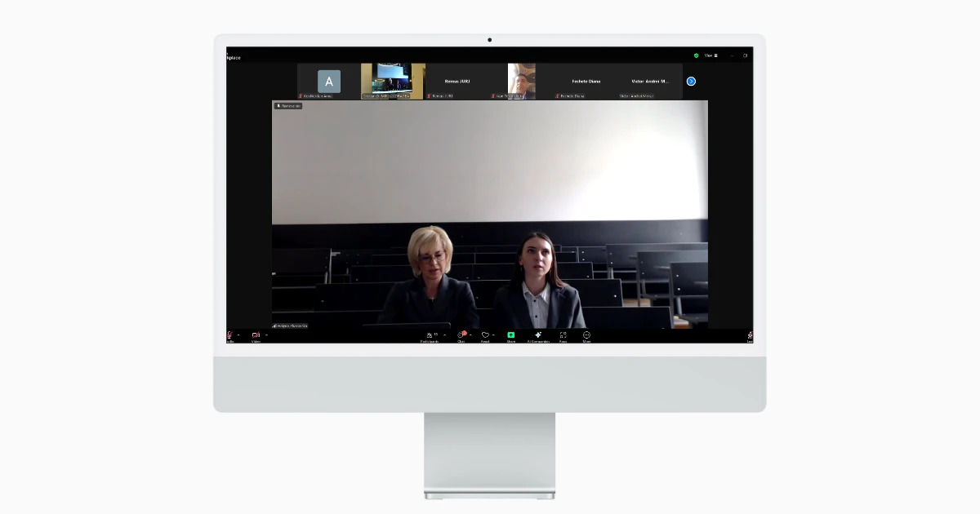The width and height of the screenshot is (980, 514).
Task: Click the main speaker video of two women
Action: pos(490,215)
